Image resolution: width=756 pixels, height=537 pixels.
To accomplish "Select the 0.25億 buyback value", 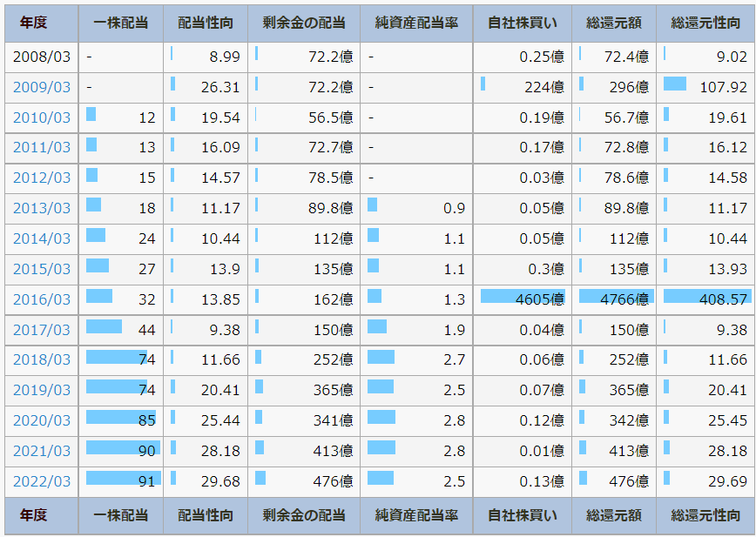I will (542, 57).
